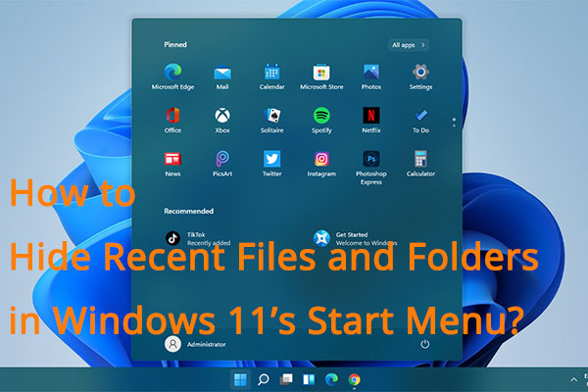Viewport: 588px width, 392px height.
Task: Open Microsoft Store
Action: [321, 76]
